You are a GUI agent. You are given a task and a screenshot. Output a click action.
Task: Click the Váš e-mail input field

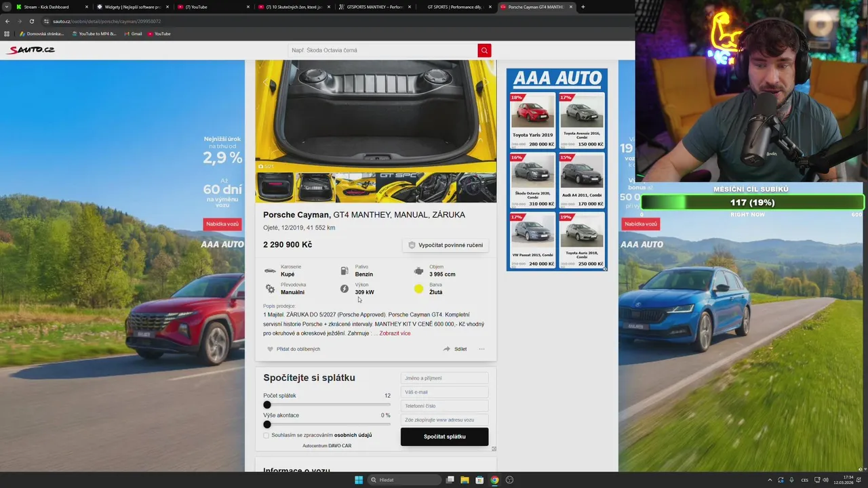click(444, 392)
